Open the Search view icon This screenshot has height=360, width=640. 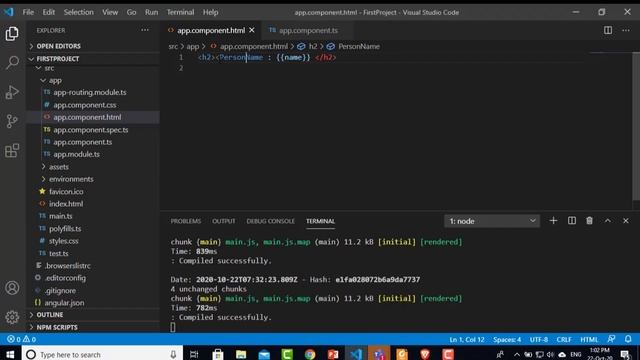(x=12, y=62)
